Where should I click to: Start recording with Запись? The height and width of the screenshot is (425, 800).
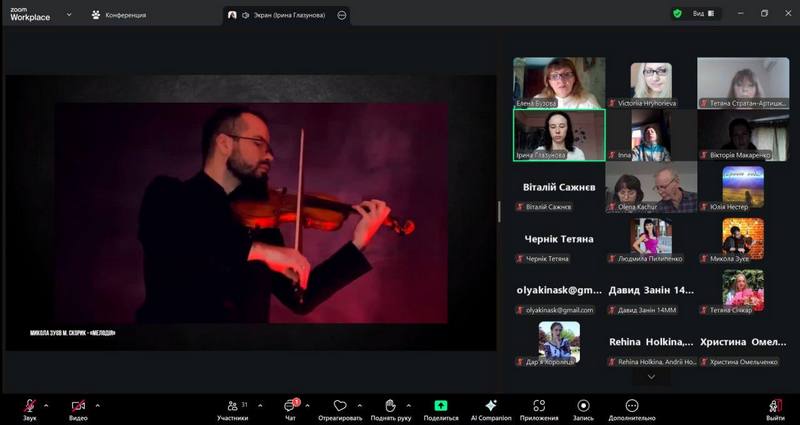click(583, 407)
